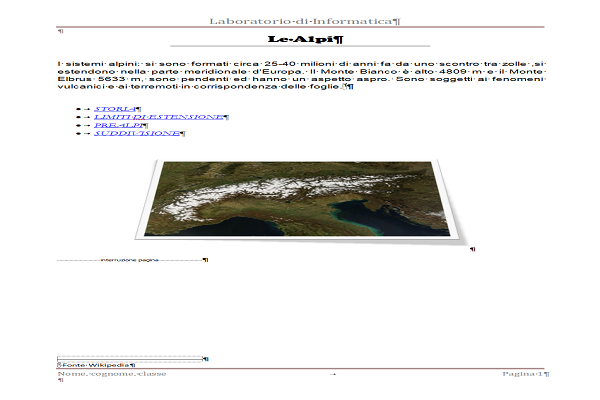Image resolution: width=600 pixels, height=400 pixels.
Task: Open the STORIA hyperlink
Action: [x=115, y=109]
